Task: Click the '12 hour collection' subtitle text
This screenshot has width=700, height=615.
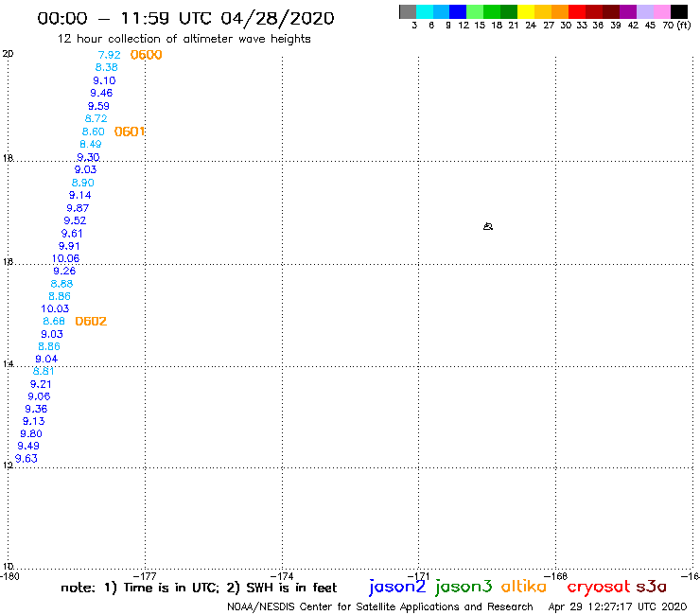Action: tap(184, 39)
